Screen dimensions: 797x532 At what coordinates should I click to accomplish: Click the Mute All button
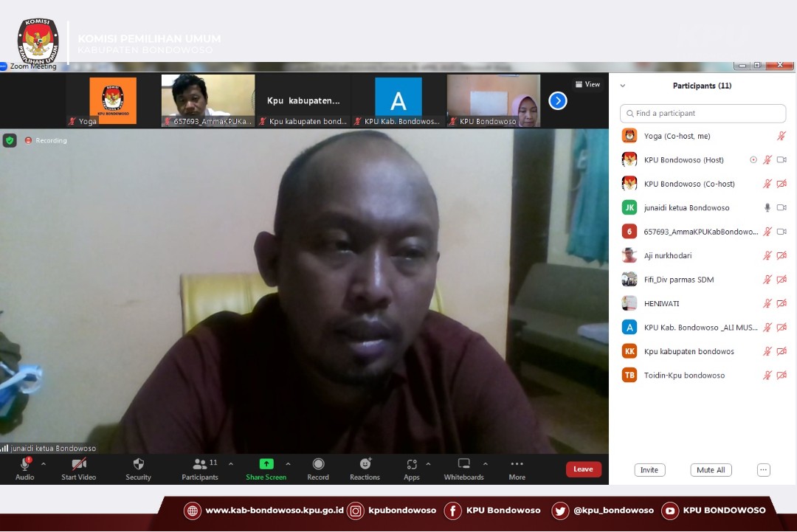pyautogui.click(x=711, y=470)
